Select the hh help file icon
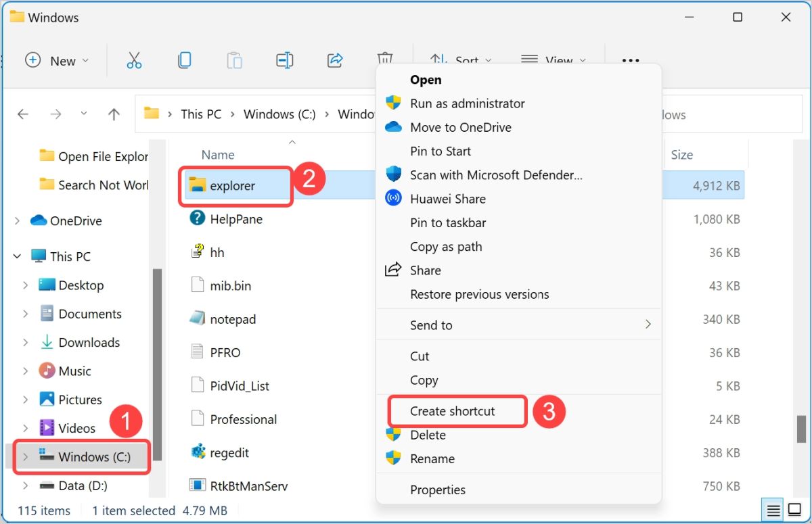The image size is (812, 524). [198, 252]
